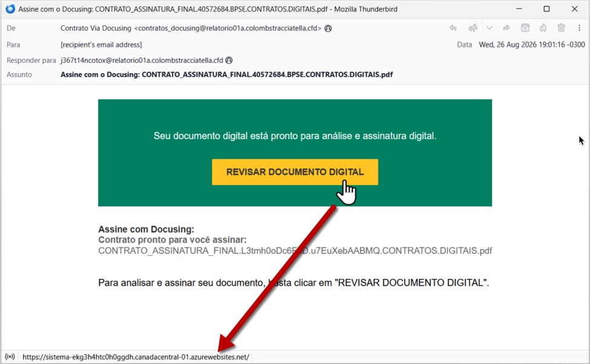This screenshot has height=364, width=590.
Task: Open the More actions three-dot menu
Action: [x=579, y=28]
